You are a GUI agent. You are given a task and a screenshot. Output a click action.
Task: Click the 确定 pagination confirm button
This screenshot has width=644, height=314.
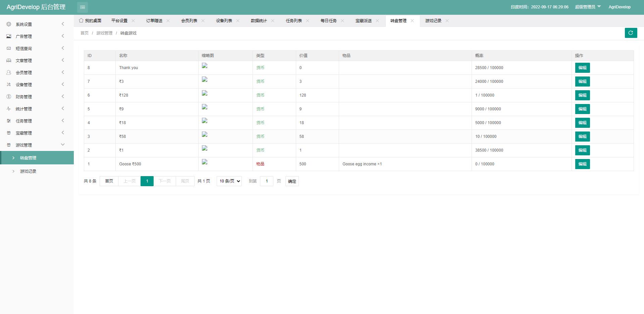point(291,181)
